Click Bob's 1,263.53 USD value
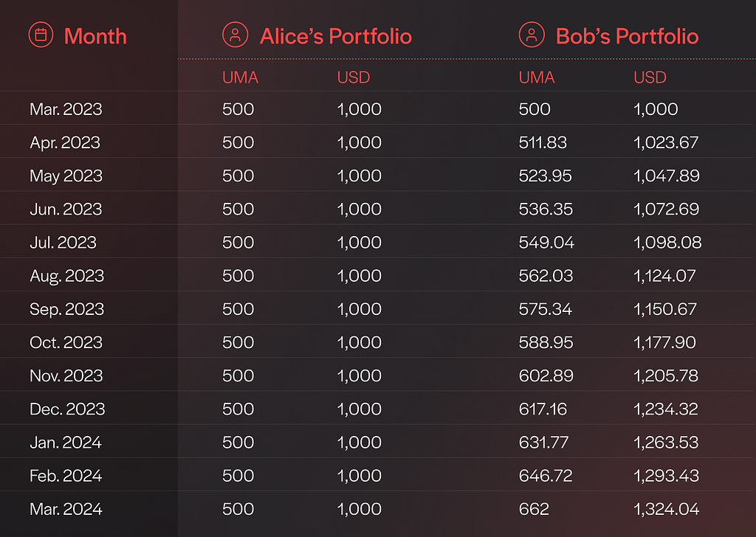The image size is (756, 537). [x=666, y=442]
